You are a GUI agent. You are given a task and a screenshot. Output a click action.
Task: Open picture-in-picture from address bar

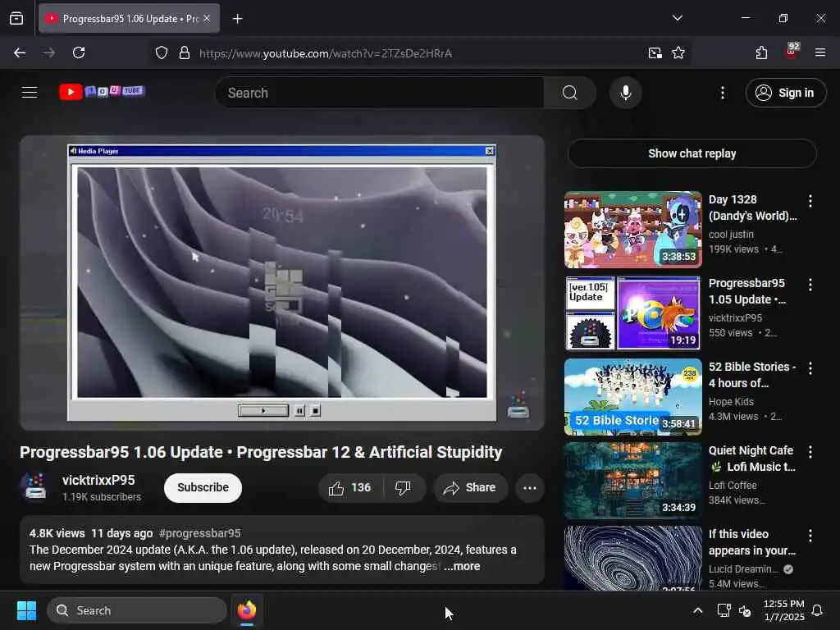pos(655,52)
